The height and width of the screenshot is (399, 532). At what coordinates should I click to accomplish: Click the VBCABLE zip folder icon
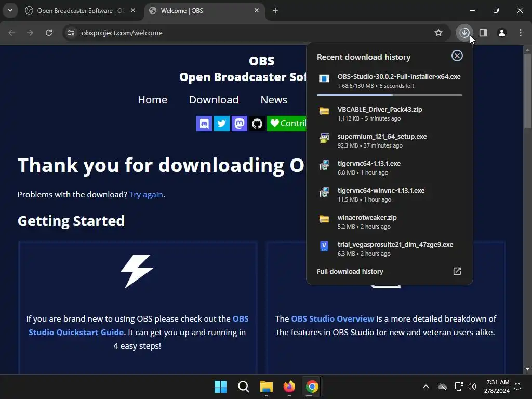pos(324,111)
